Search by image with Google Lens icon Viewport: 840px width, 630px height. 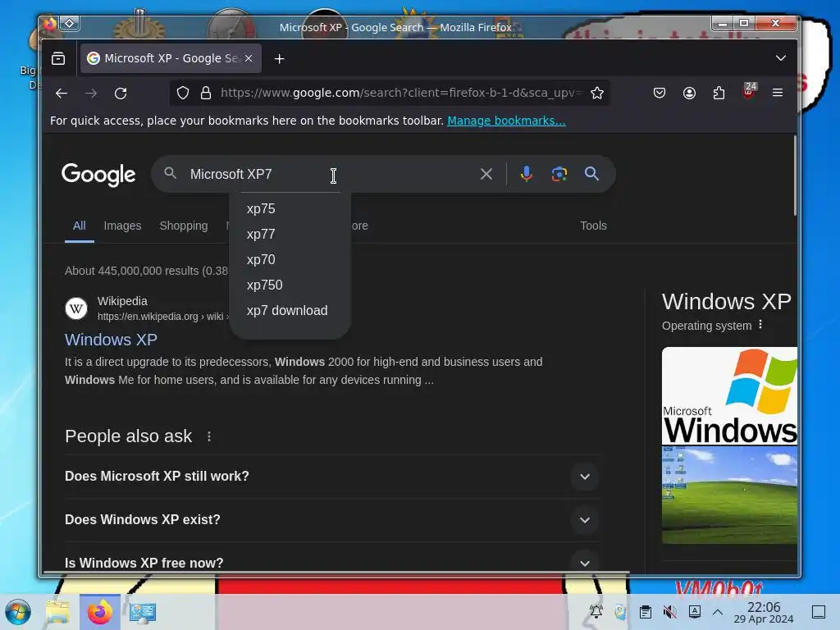pyautogui.click(x=559, y=174)
